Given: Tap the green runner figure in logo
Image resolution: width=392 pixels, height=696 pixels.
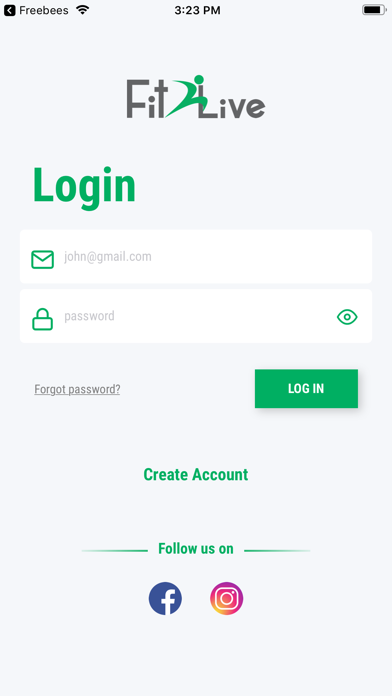Looking at the screenshot, I should tap(187, 96).
